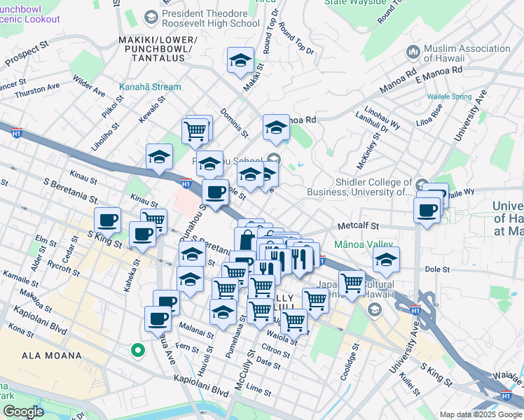This screenshot has height=420, width=524.
Task: Open the front coffee marker by Shidler College
Action: [x=427, y=211]
